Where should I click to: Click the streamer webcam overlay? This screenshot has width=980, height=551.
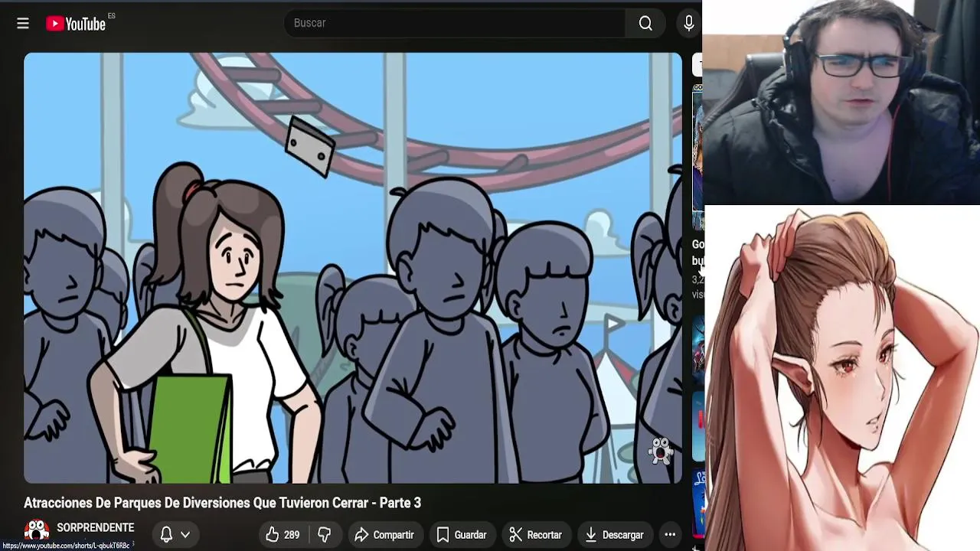coord(841,103)
